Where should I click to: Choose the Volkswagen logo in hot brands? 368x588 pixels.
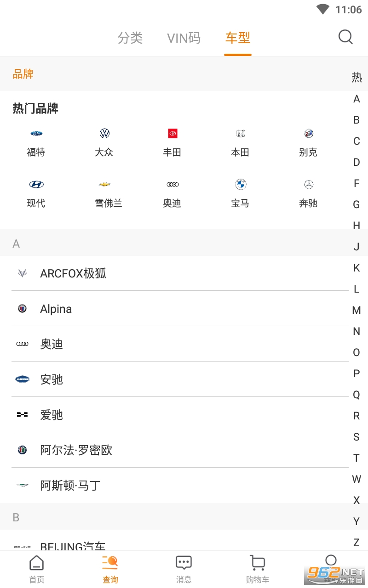104,134
